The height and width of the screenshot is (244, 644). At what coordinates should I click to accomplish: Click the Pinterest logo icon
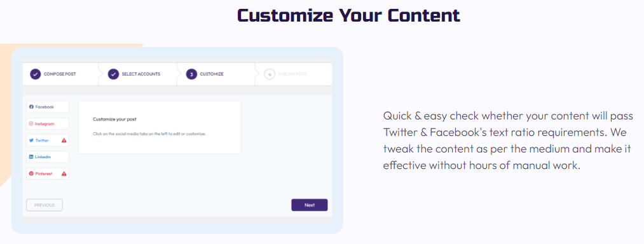[x=31, y=173]
